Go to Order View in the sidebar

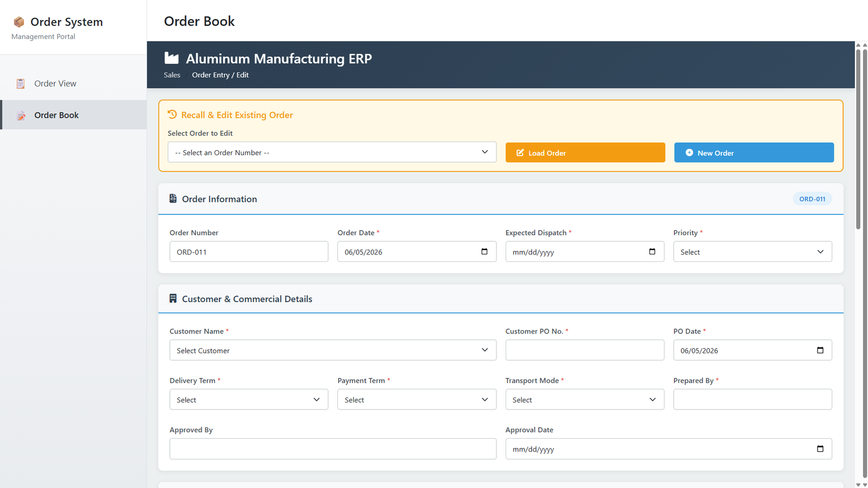tap(73, 84)
